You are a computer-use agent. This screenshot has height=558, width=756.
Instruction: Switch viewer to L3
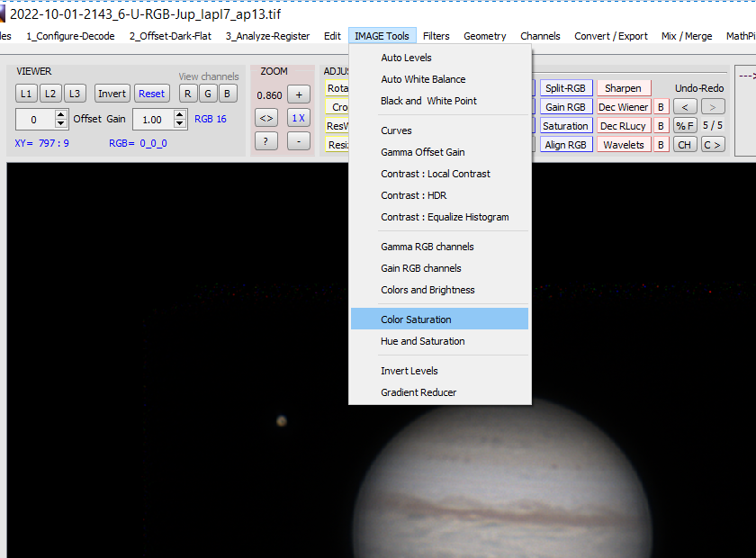click(x=74, y=94)
